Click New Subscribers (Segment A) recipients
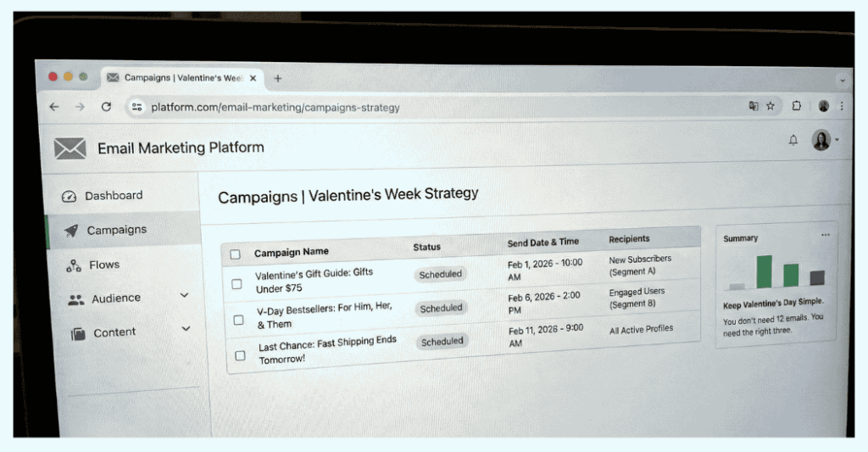Image resolution: width=868 pixels, height=452 pixels. coord(640,265)
